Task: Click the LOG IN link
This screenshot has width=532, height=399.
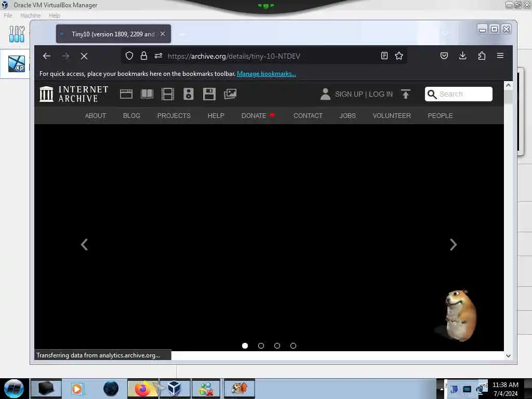Action: click(381, 95)
